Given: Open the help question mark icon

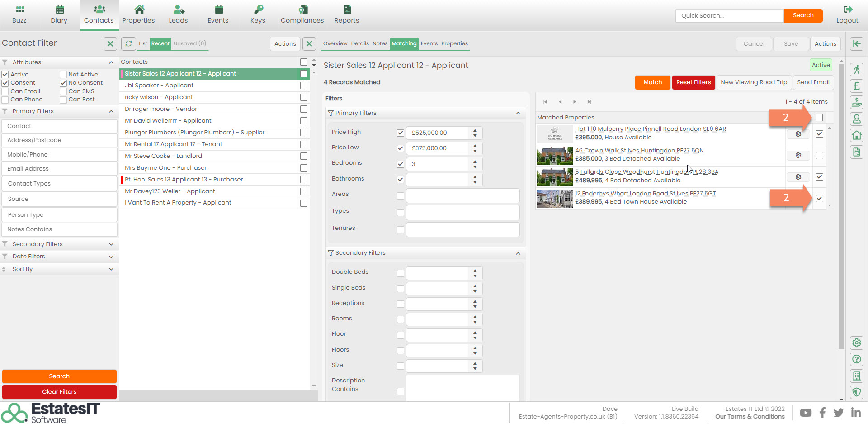Looking at the screenshot, I should click(856, 359).
